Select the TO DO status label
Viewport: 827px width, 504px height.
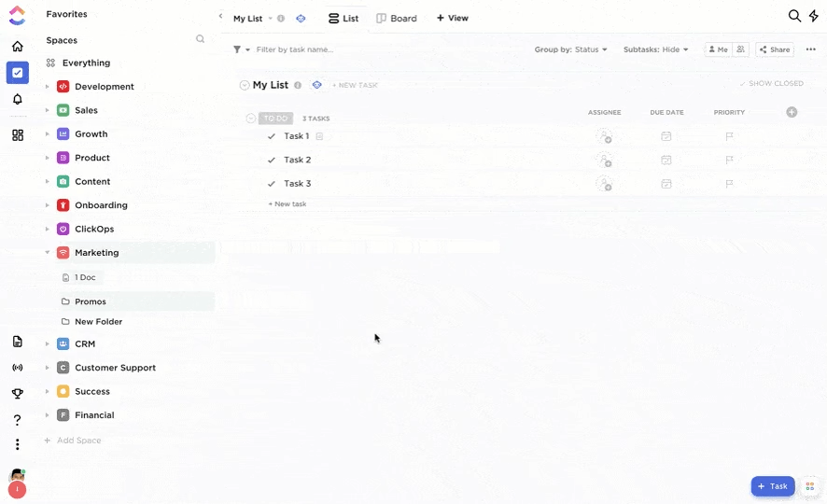click(276, 119)
